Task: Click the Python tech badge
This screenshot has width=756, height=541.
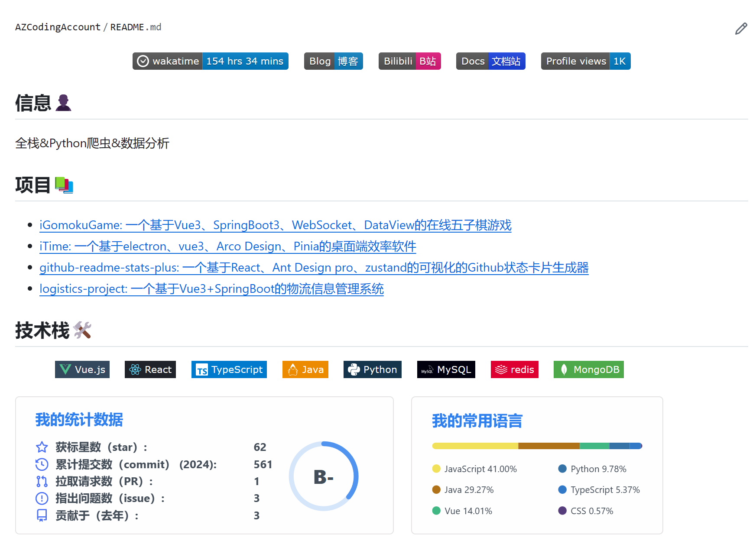Action: (373, 369)
